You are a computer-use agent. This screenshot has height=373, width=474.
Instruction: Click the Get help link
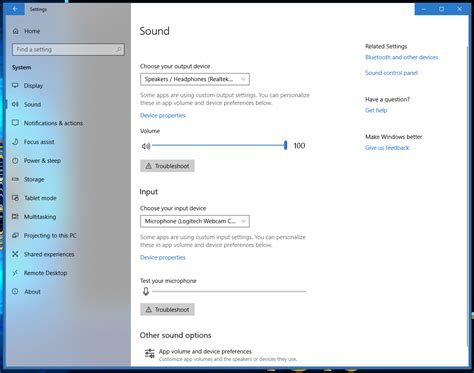[x=376, y=110]
